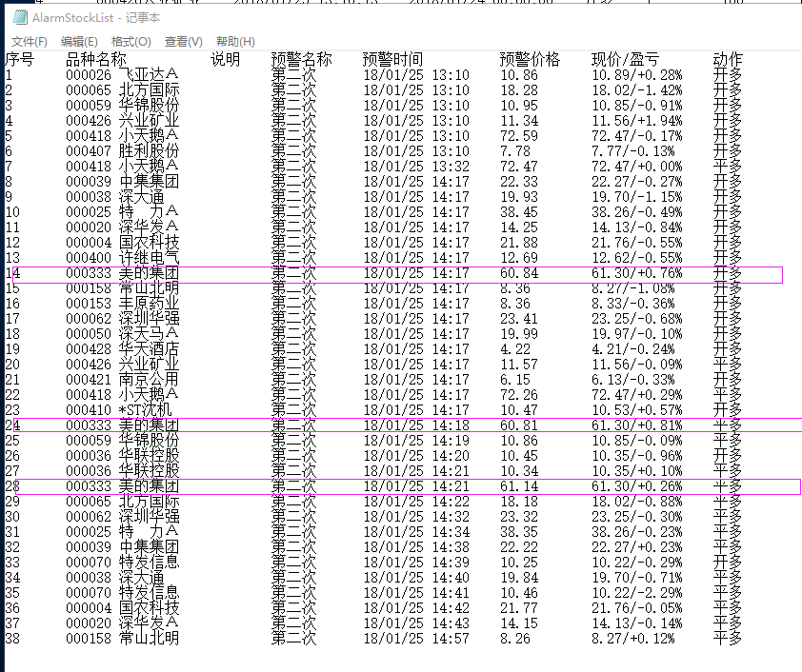Click price 72.59 in row 5

(x=519, y=136)
